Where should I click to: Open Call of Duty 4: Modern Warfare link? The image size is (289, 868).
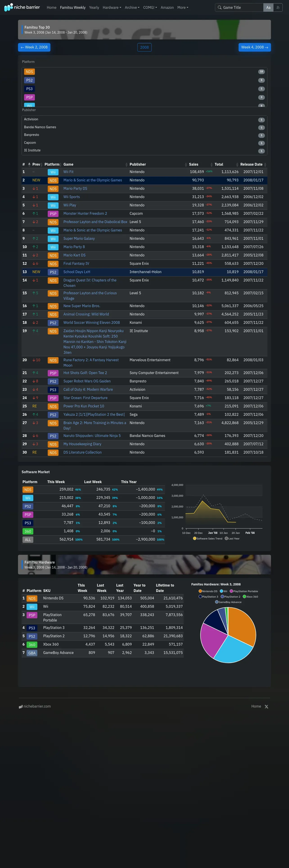(88, 390)
